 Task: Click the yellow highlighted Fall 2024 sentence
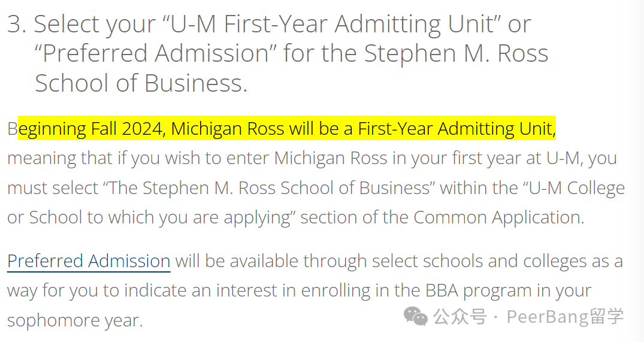pos(287,129)
